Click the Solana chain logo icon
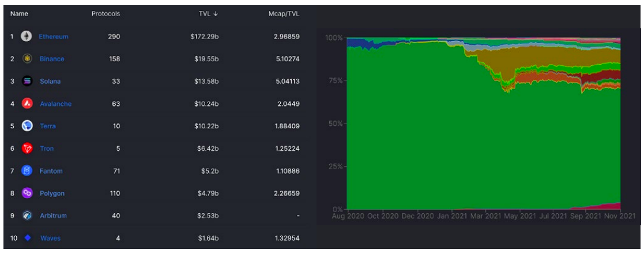 [x=27, y=81]
